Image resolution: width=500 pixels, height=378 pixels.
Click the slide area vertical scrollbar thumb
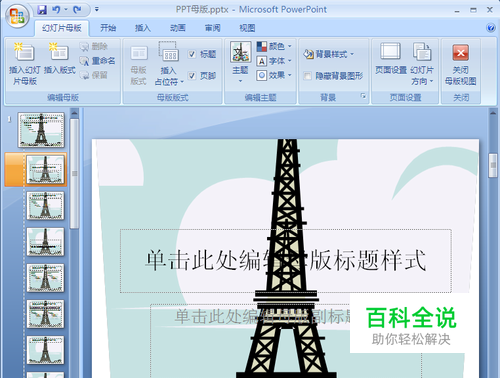pos(493,165)
